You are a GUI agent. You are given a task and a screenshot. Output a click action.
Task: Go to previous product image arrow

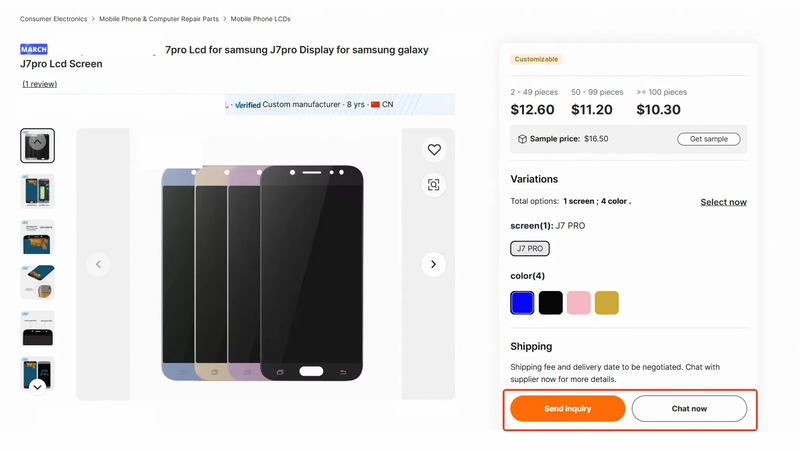98,264
